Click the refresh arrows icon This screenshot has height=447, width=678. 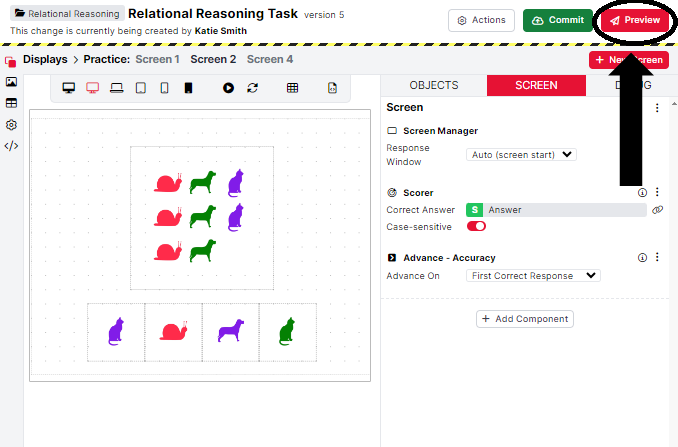click(253, 88)
